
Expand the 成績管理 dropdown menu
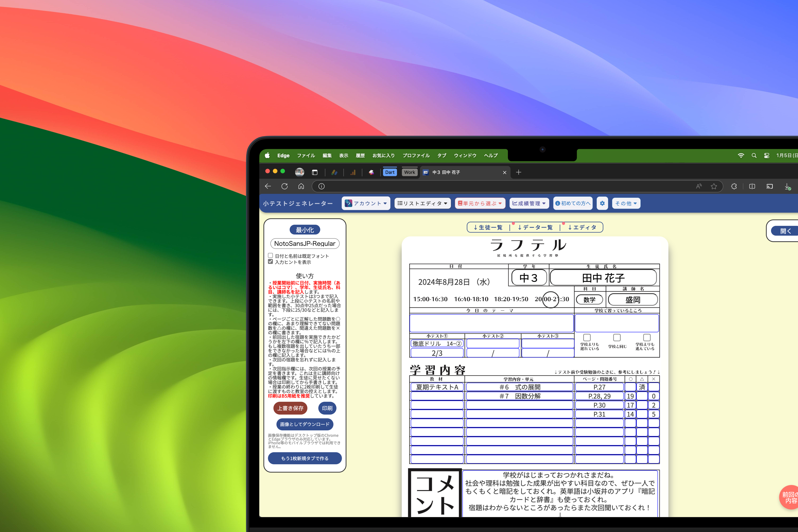pos(529,203)
